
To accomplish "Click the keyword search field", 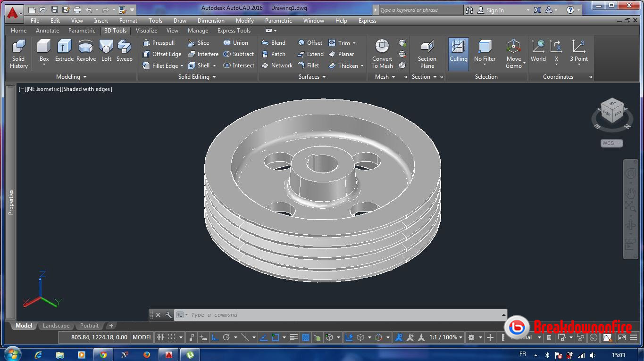I will (421, 10).
